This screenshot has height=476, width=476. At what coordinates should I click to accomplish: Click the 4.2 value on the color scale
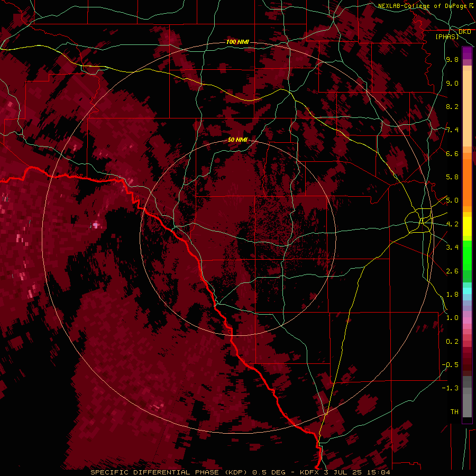(452, 224)
